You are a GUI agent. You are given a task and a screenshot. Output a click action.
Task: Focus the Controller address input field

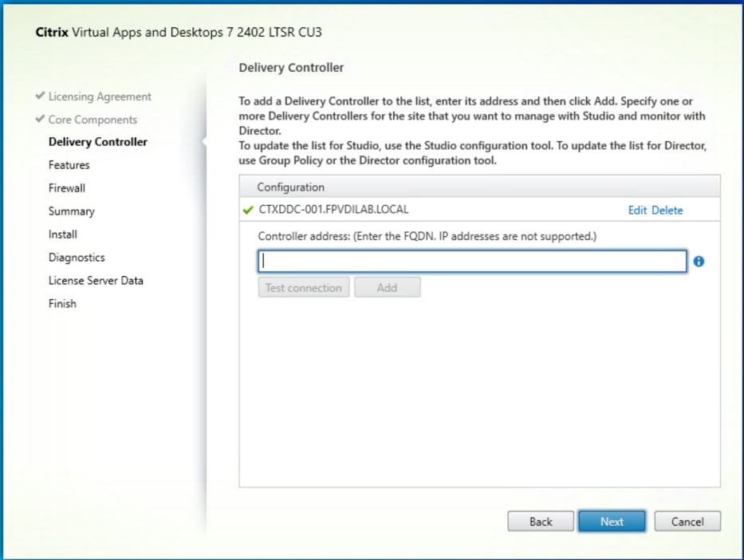[x=472, y=262]
